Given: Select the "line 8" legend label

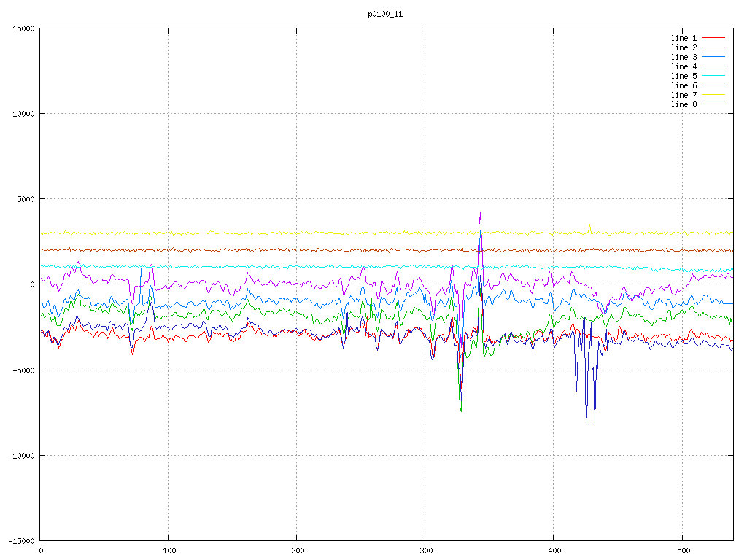Looking at the screenshot, I should click(684, 104).
